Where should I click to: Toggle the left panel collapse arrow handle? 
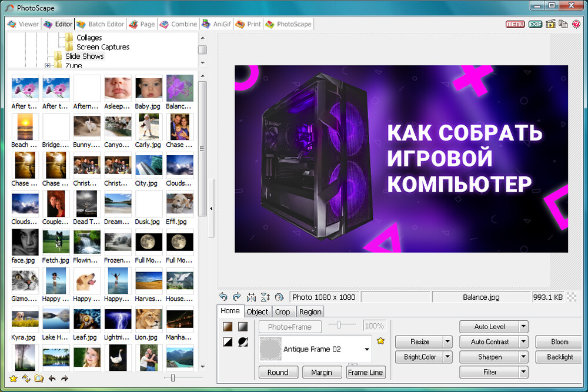(211, 208)
